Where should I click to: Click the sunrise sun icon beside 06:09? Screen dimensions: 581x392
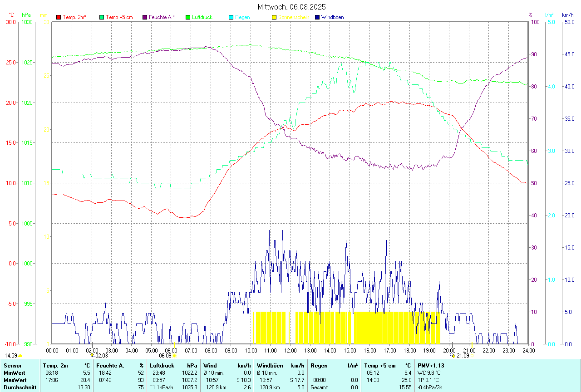(x=174, y=356)
